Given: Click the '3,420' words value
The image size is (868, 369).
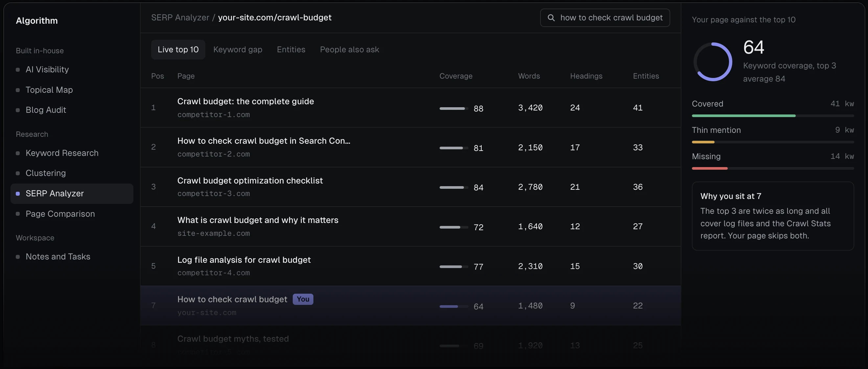Looking at the screenshot, I should [x=530, y=108].
